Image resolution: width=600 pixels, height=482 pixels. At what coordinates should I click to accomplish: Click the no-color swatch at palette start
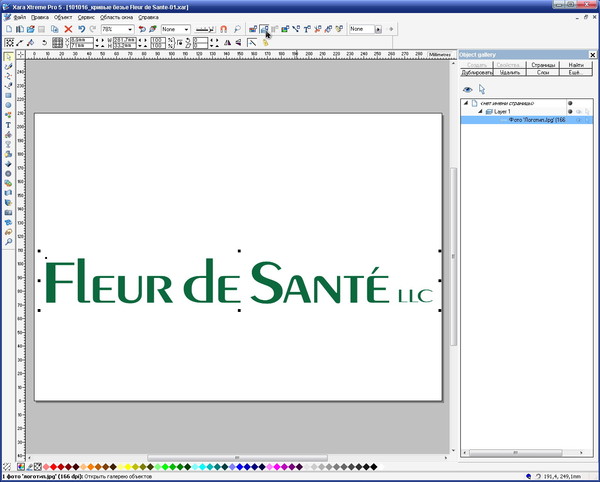pyautogui.click(x=38, y=467)
